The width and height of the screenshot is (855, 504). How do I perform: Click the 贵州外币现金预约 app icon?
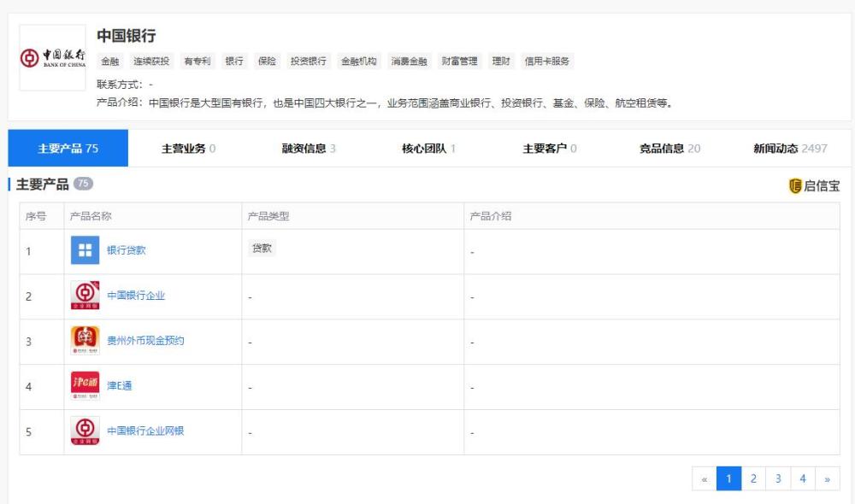(85, 341)
